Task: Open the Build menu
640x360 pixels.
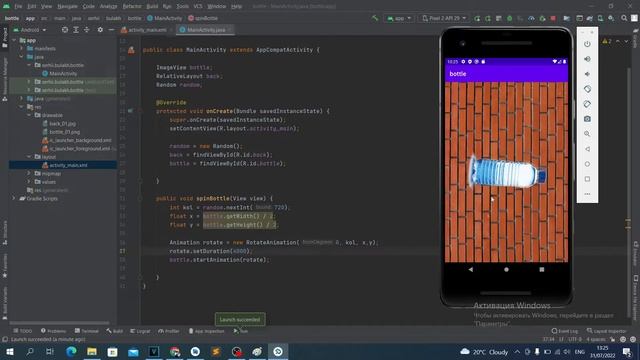Action: pos(152,6)
